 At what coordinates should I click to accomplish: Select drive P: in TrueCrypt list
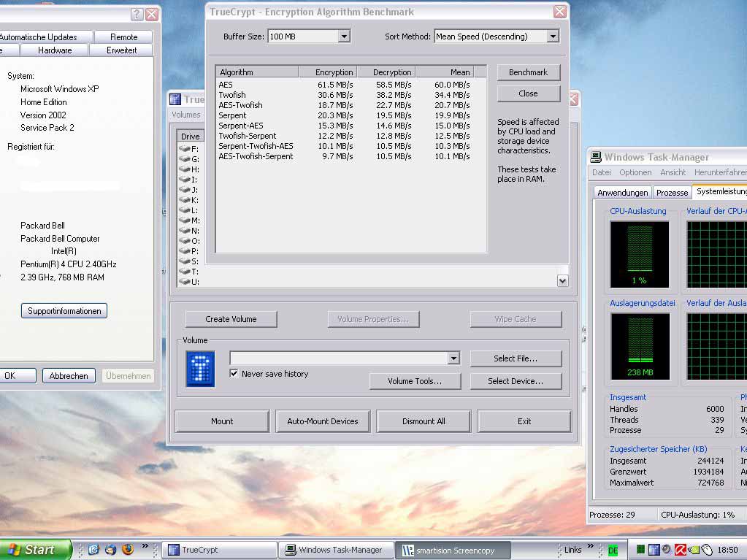(x=190, y=251)
